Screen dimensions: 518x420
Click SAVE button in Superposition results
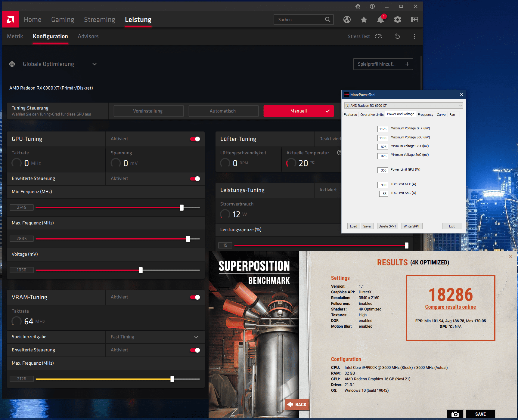click(x=480, y=414)
